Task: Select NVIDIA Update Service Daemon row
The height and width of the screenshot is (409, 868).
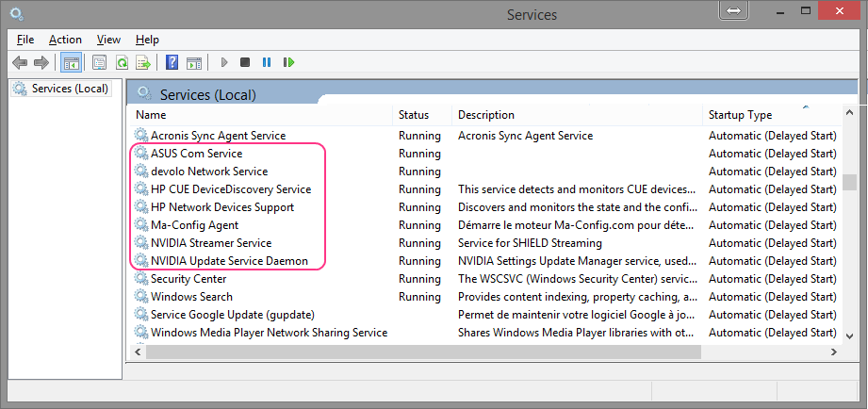Action: pos(485,261)
